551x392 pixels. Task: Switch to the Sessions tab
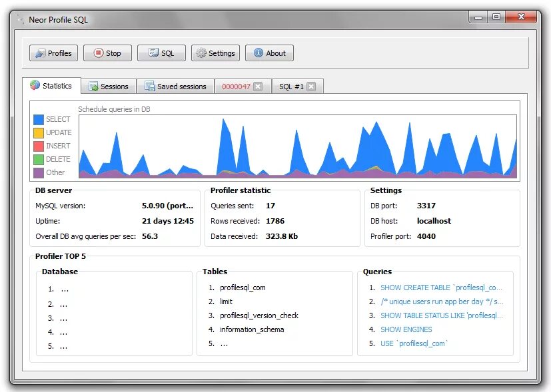coord(109,87)
